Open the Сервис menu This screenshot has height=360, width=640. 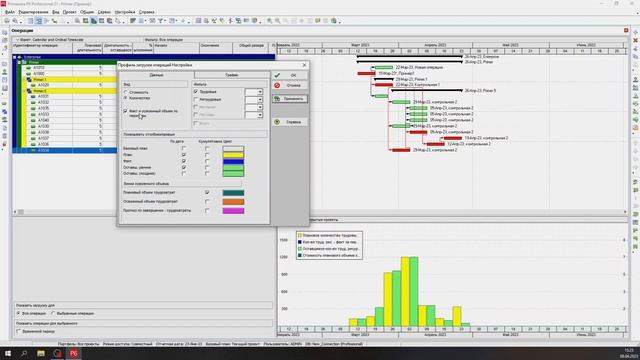(x=104, y=12)
